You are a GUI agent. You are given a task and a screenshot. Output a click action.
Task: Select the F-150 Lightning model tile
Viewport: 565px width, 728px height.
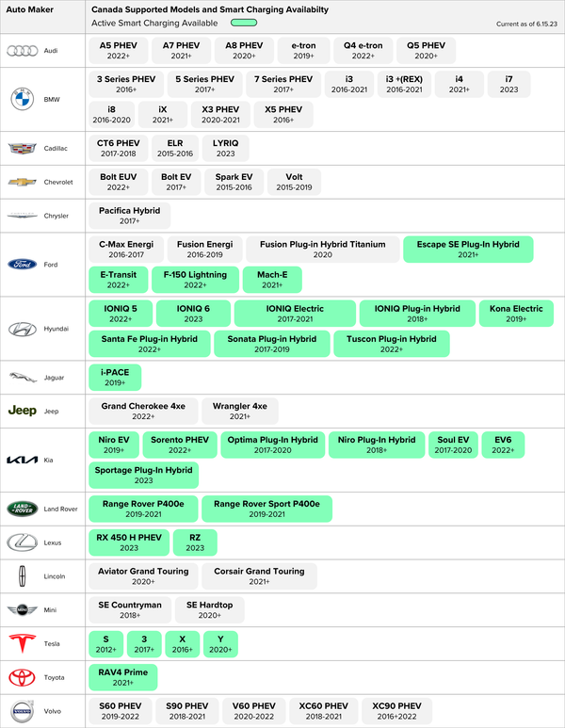pyautogui.click(x=195, y=280)
